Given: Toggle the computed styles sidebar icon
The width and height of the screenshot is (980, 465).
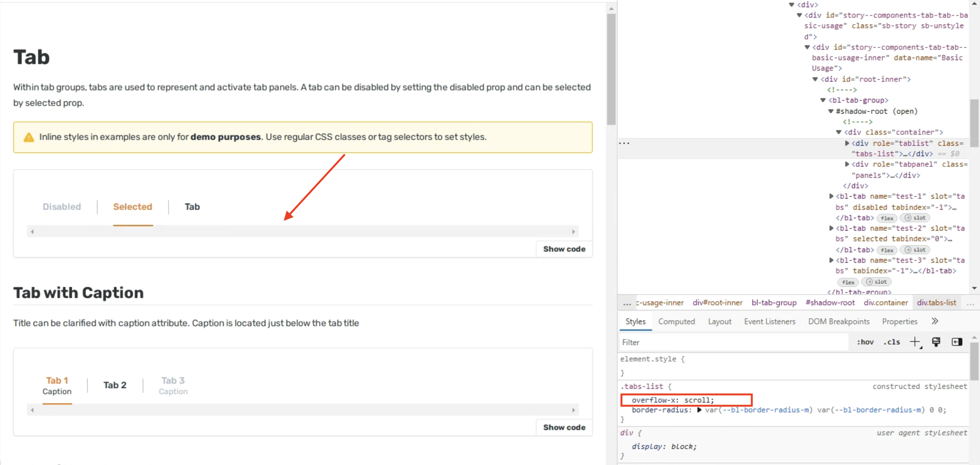Looking at the screenshot, I should (957, 342).
